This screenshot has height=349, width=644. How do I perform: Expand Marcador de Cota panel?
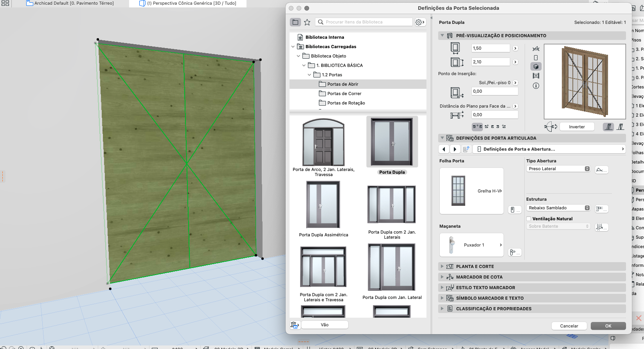pyautogui.click(x=442, y=277)
